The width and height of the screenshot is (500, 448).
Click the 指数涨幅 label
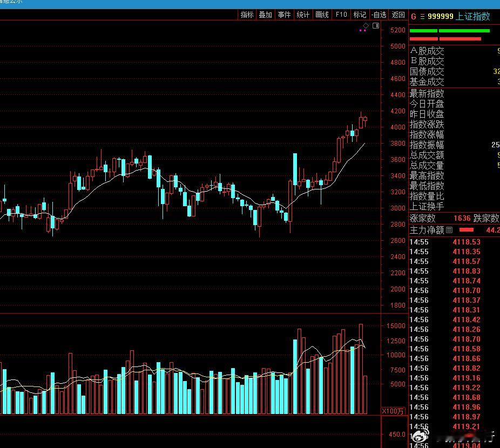click(427, 134)
